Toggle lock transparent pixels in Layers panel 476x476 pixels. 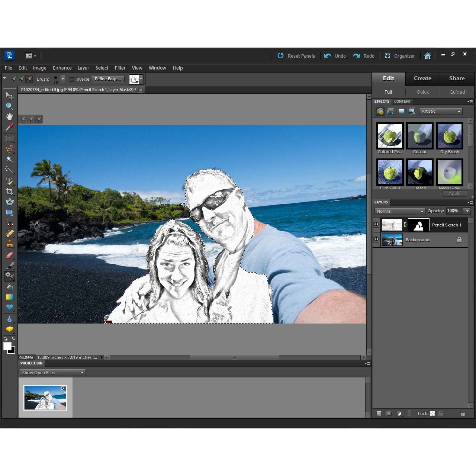click(x=432, y=414)
